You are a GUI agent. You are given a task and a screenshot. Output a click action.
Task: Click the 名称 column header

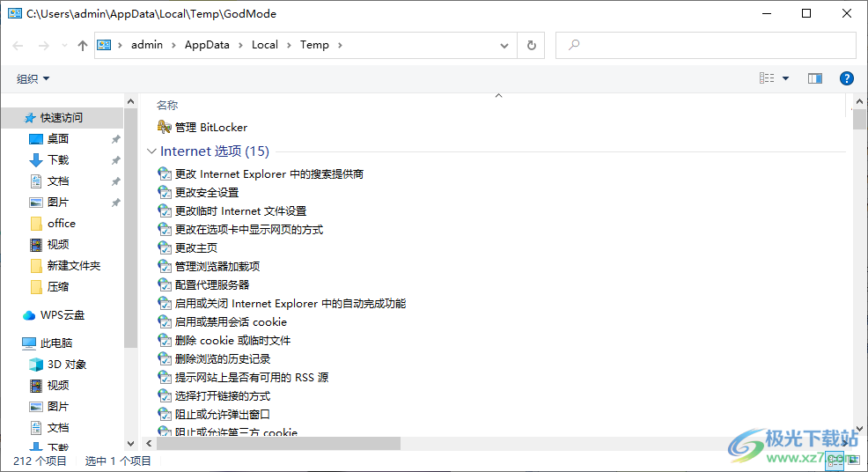pyautogui.click(x=167, y=106)
